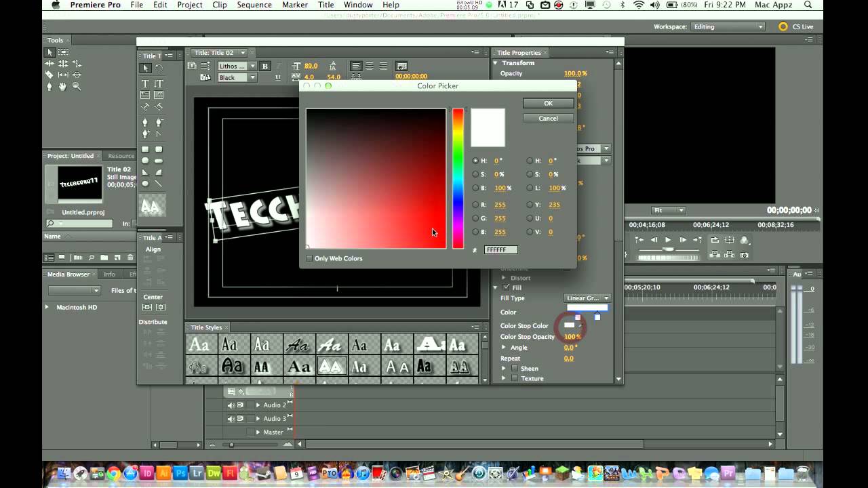Cancel the Color Picker dialog

(549, 119)
